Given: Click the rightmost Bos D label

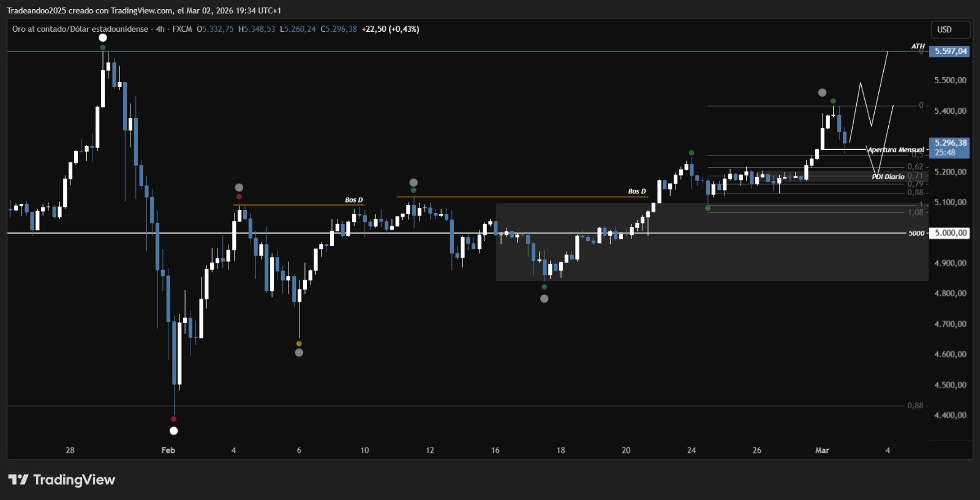Looking at the screenshot, I should pos(637,192).
